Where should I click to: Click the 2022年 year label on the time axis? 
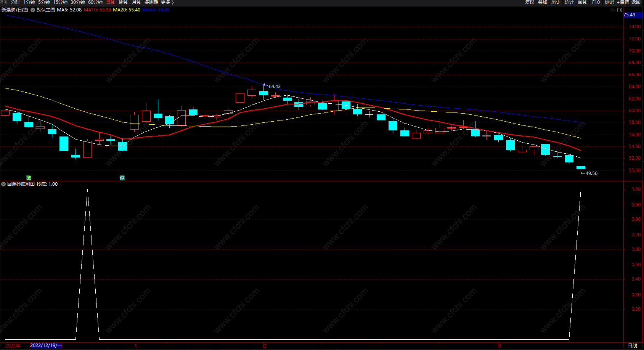click(x=13, y=346)
